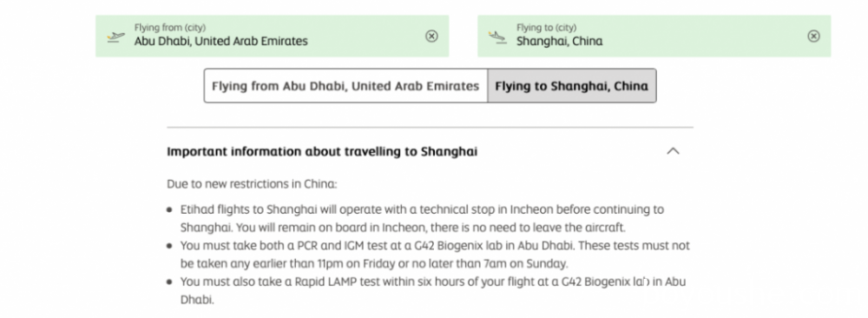This screenshot has width=868, height=318.
Task: Click Due to new restrictions in China text
Action: pos(252,184)
